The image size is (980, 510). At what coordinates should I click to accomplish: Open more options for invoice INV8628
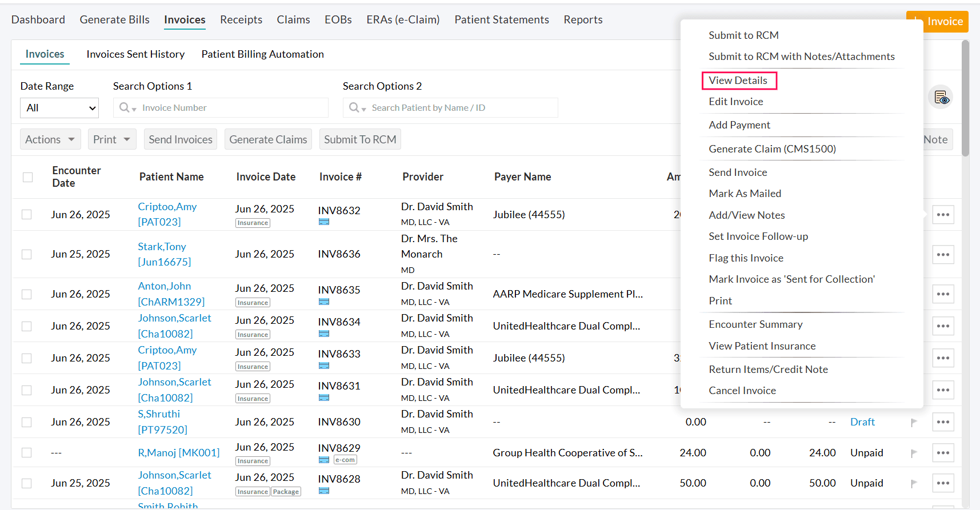pyautogui.click(x=943, y=483)
